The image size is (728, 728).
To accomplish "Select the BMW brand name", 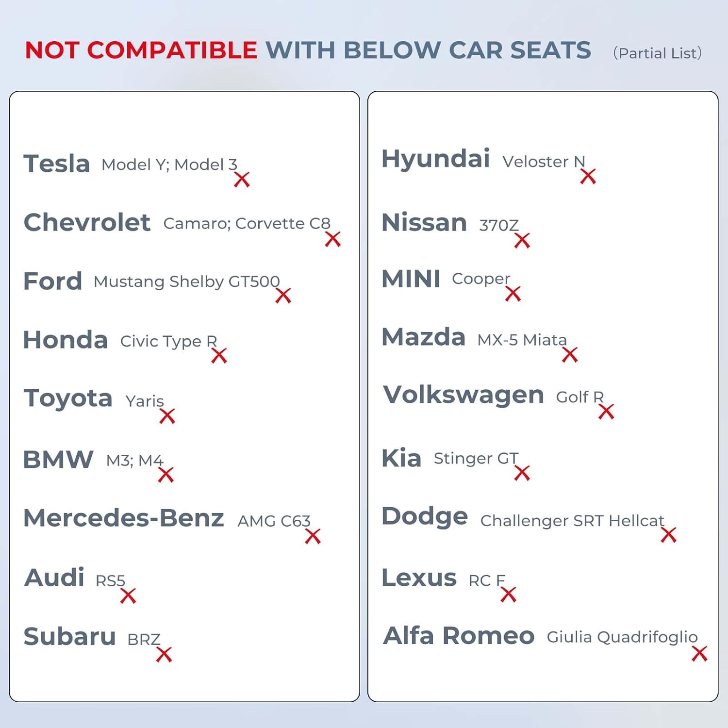I will pyautogui.click(x=58, y=460).
